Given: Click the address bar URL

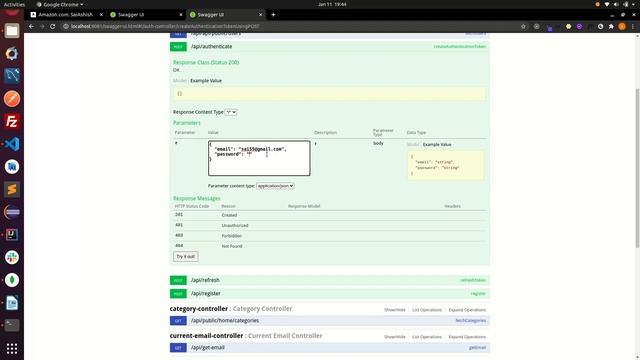Looking at the screenshot, I should click(x=165, y=26).
